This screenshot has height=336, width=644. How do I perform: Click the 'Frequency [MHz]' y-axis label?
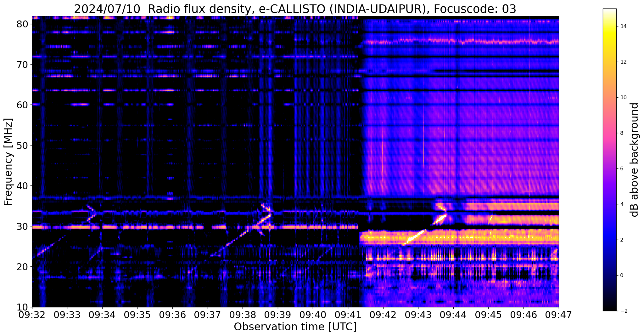point(8,162)
